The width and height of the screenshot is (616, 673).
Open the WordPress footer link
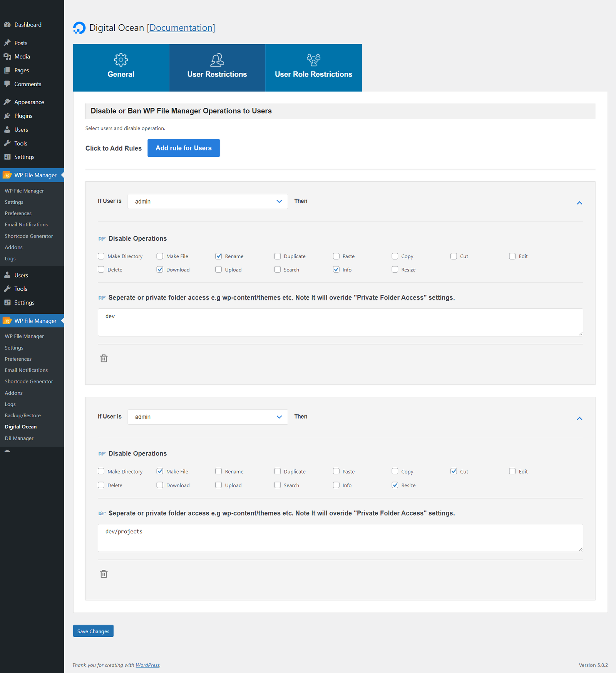(147, 665)
